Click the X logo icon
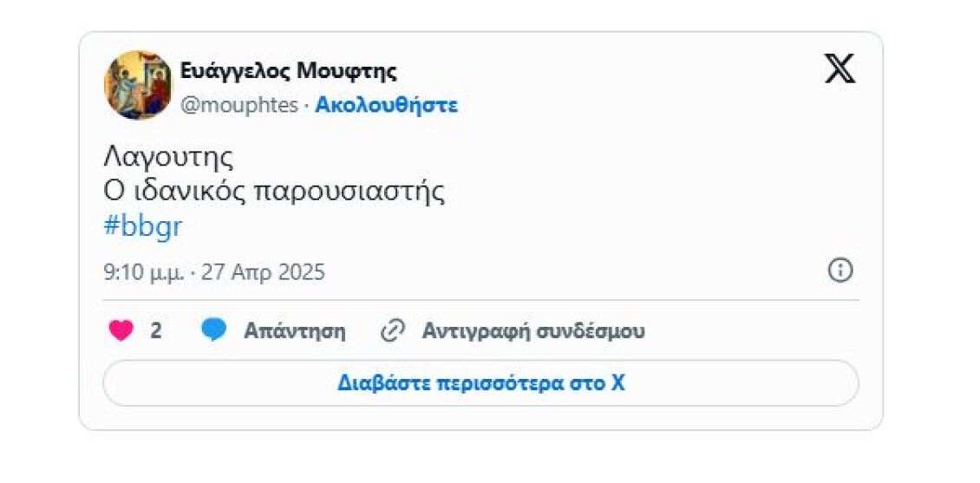Image resolution: width=980 pixels, height=483 pixels. point(839,69)
